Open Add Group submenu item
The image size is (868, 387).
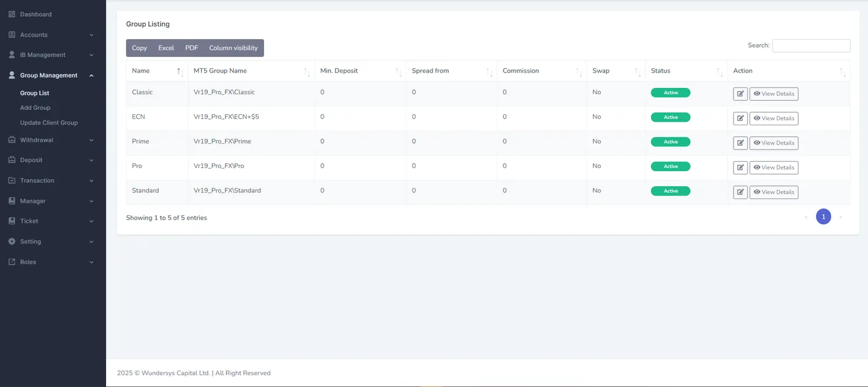[x=35, y=108]
